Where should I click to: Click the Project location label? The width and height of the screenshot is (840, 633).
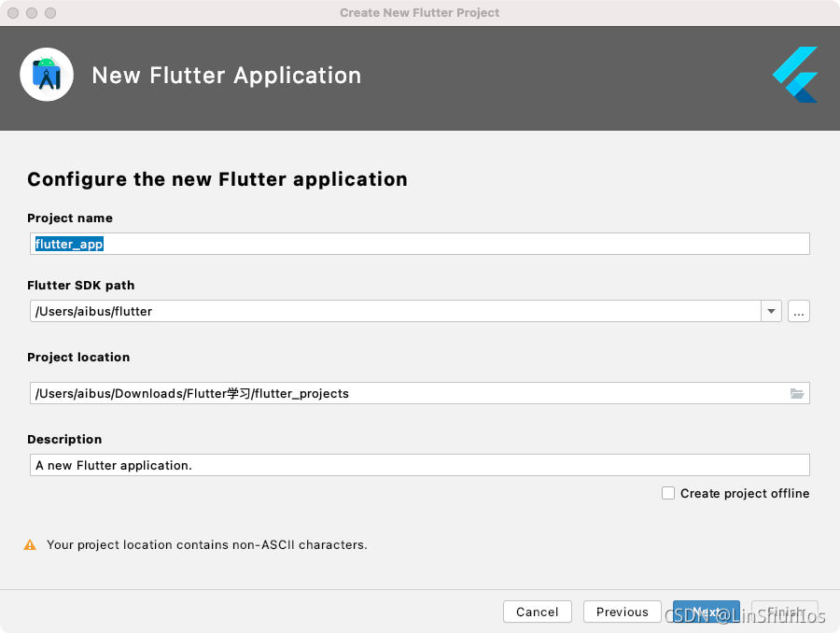[78, 357]
